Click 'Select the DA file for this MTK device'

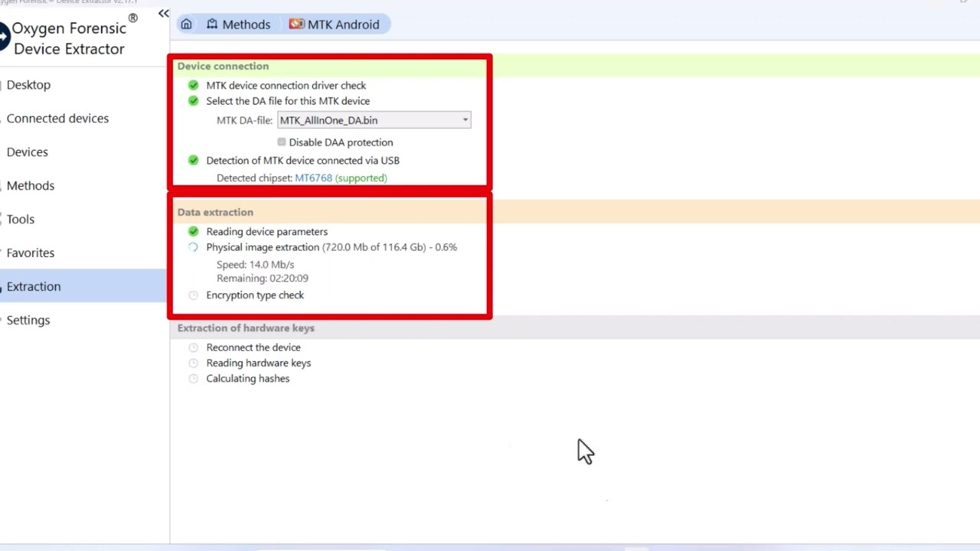[x=288, y=101]
